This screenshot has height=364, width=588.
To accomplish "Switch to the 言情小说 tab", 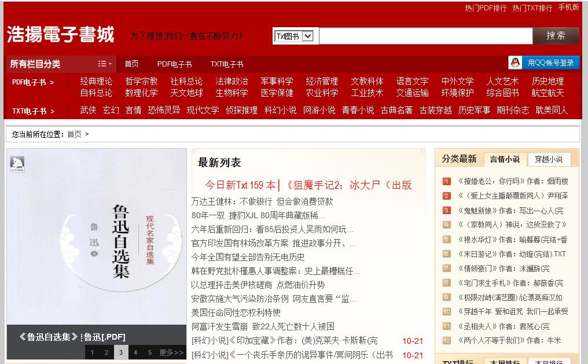I will pyautogui.click(x=505, y=159).
